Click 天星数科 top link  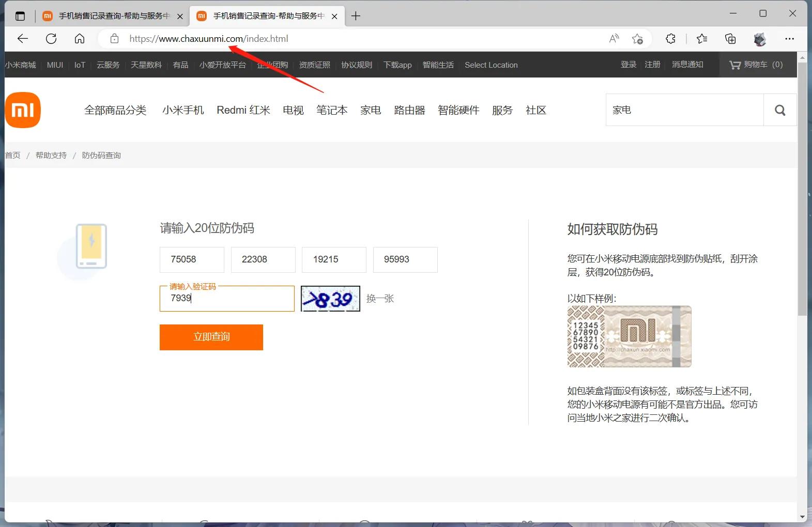[146, 65]
